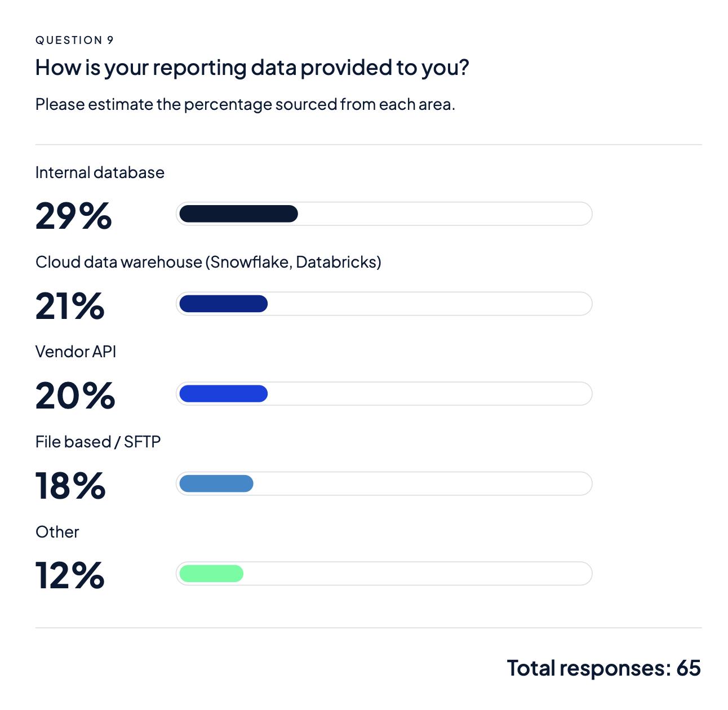The height and width of the screenshot is (710, 728).
Task: Select the Cloud data warehouse label
Action: pyautogui.click(x=208, y=262)
